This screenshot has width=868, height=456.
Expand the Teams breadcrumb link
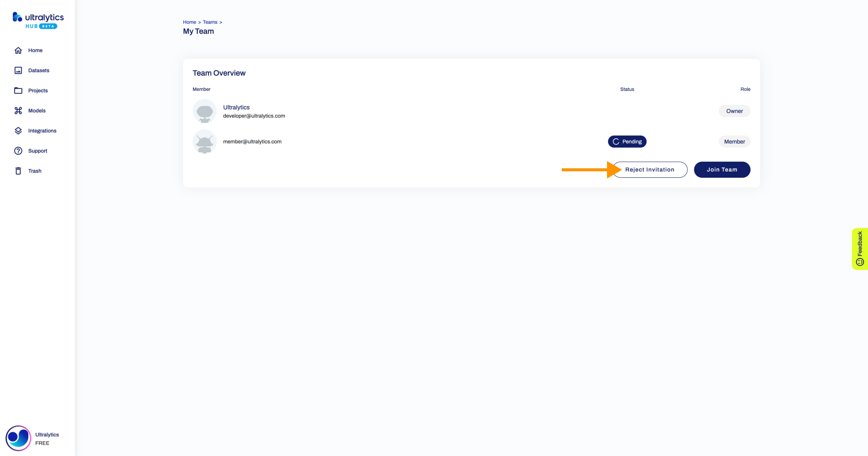(x=209, y=22)
